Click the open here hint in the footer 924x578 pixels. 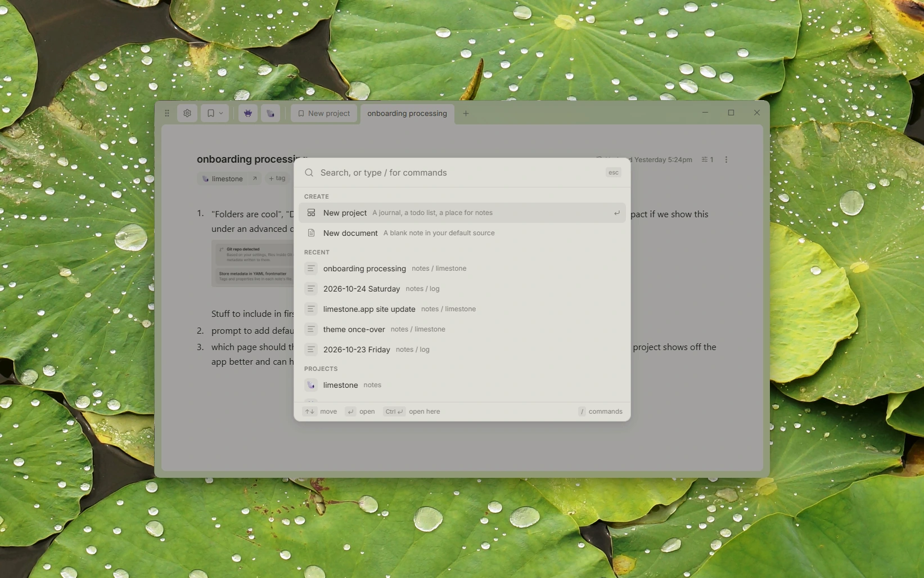click(x=412, y=411)
